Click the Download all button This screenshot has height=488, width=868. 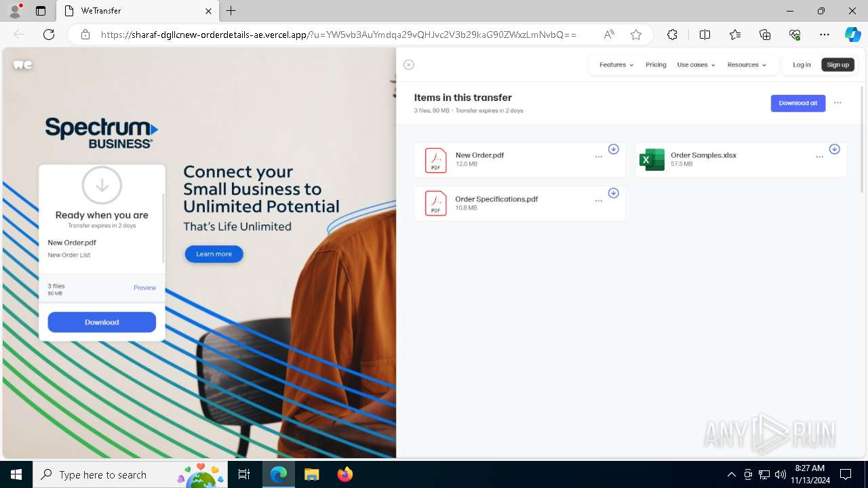[798, 103]
